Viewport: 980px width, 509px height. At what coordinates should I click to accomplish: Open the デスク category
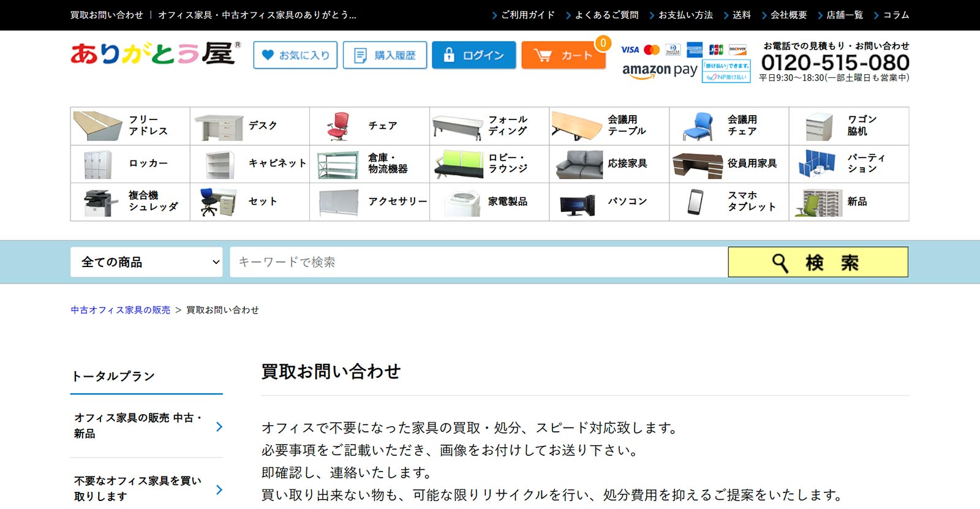click(250, 126)
